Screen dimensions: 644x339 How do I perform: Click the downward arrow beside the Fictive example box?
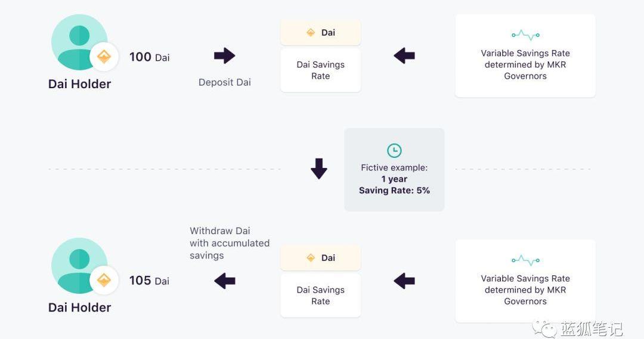pos(319,169)
